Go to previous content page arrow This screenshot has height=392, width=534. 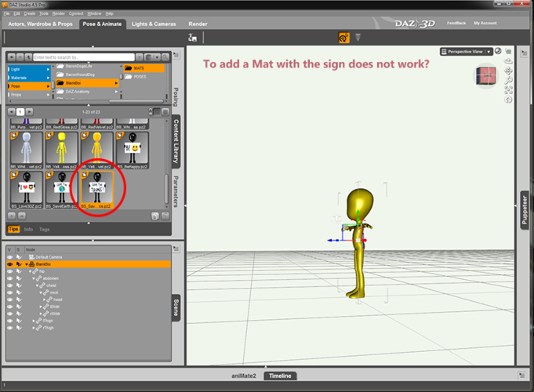click(x=11, y=111)
